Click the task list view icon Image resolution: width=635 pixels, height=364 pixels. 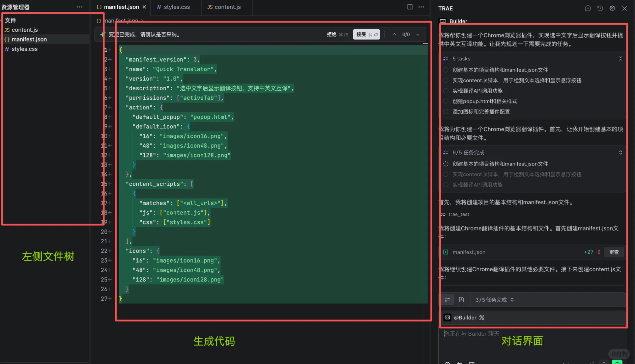[x=448, y=300]
